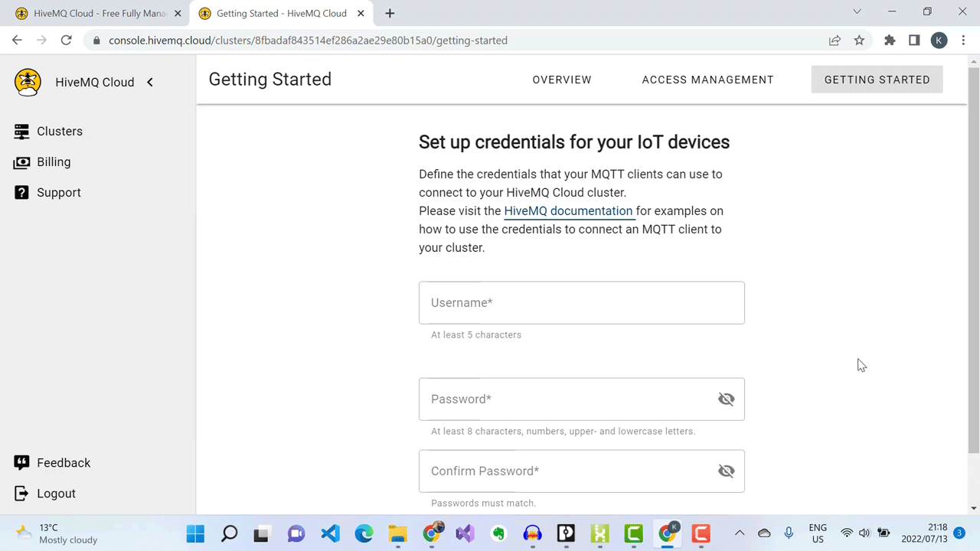Open Task View on the taskbar
This screenshot has width=980, height=551.
coord(263,533)
